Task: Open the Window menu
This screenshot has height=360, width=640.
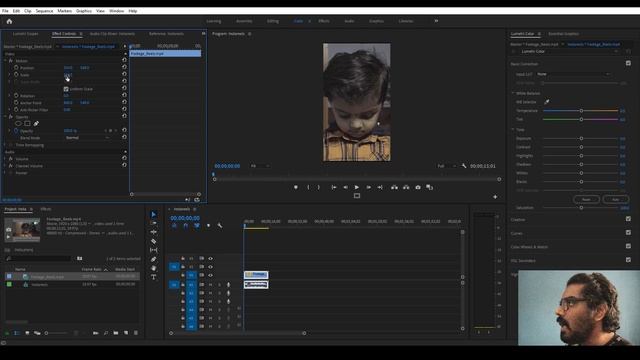Action: click(x=116, y=11)
